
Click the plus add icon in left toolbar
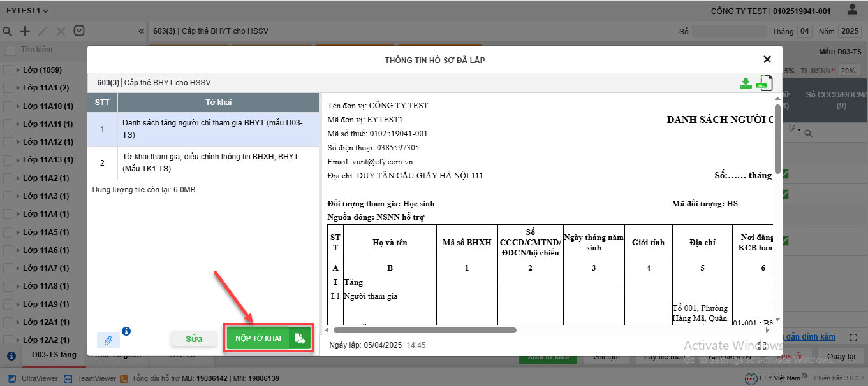pyautogui.click(x=25, y=31)
